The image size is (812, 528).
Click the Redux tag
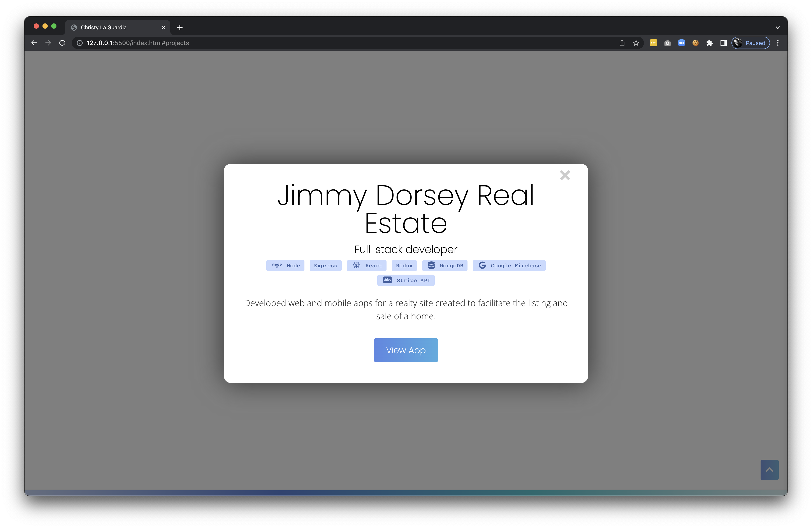click(404, 266)
